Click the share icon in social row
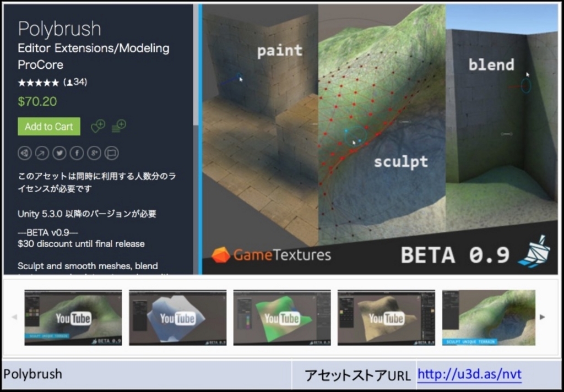Screen dimensions: 564x392 pos(25,153)
